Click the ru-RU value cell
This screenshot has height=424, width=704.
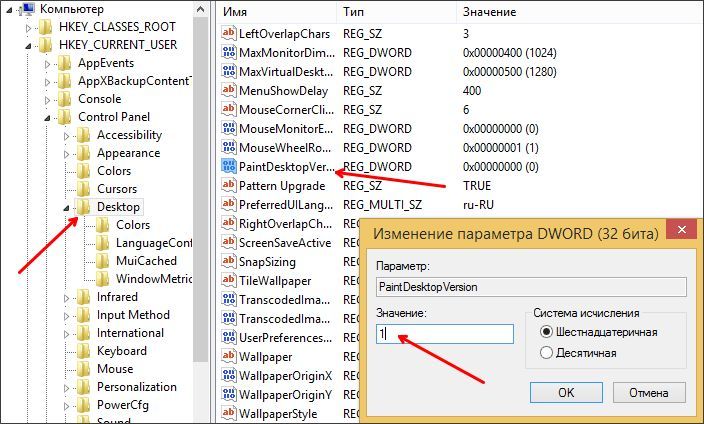478,205
